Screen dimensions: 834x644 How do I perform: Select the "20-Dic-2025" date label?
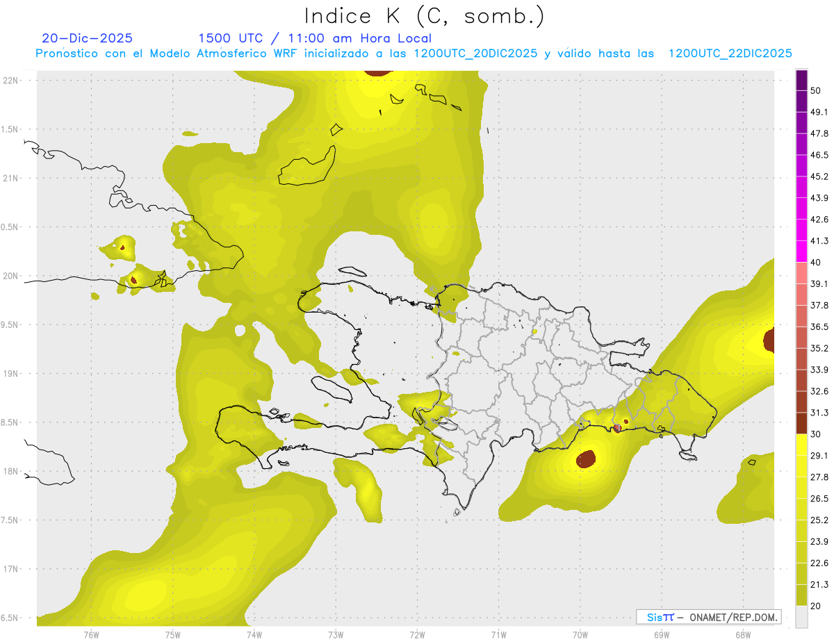pyautogui.click(x=87, y=38)
